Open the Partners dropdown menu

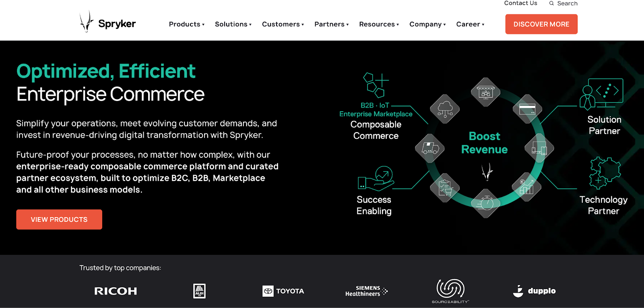click(x=332, y=24)
